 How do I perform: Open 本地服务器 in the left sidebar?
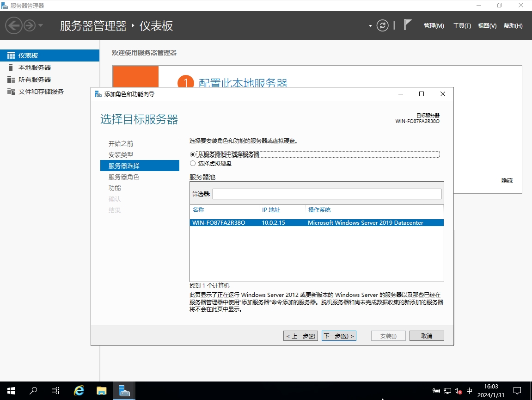coord(35,68)
